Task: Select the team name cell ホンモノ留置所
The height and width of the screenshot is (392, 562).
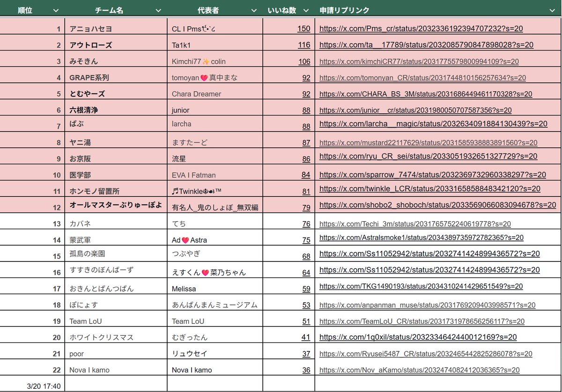Action: click(x=116, y=189)
